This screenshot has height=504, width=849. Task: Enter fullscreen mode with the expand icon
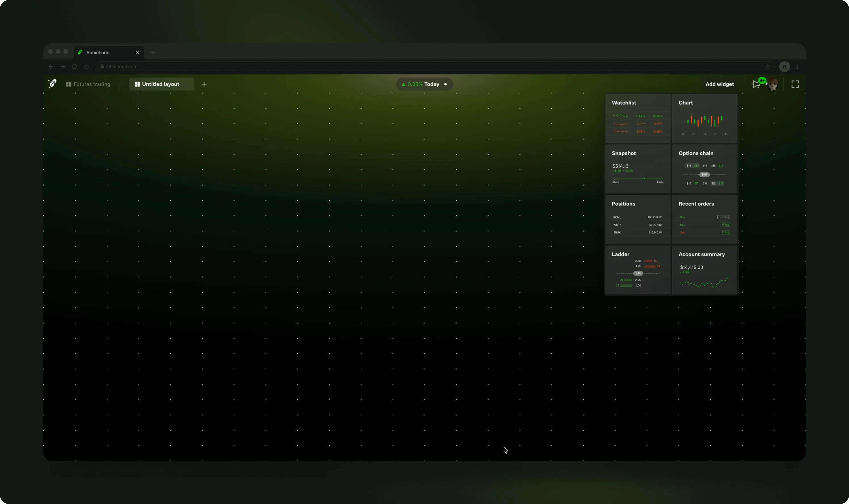pos(795,84)
